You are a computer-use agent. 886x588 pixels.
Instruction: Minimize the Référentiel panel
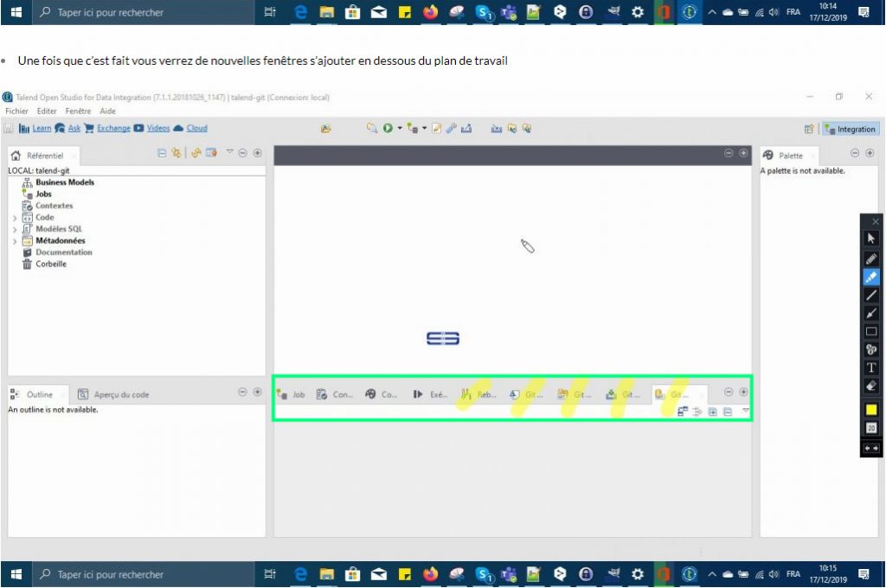pyautogui.click(x=242, y=152)
